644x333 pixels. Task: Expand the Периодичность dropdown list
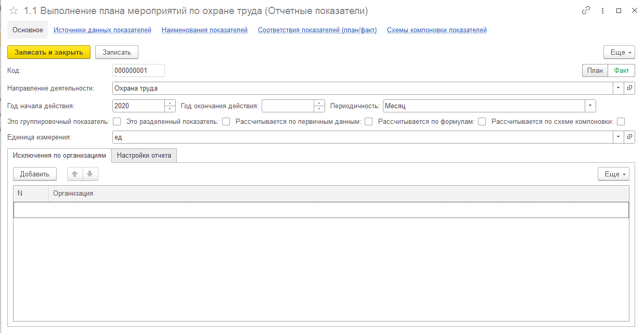click(590, 106)
